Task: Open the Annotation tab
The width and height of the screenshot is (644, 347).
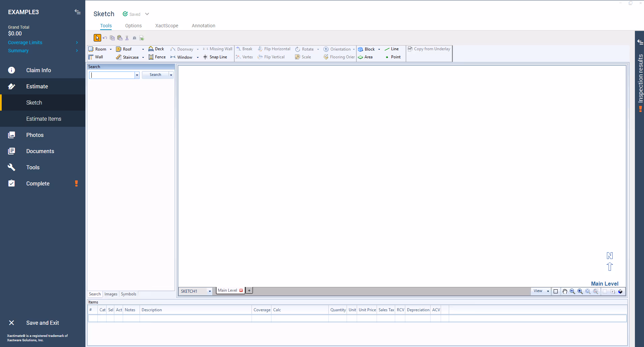Action: point(204,26)
